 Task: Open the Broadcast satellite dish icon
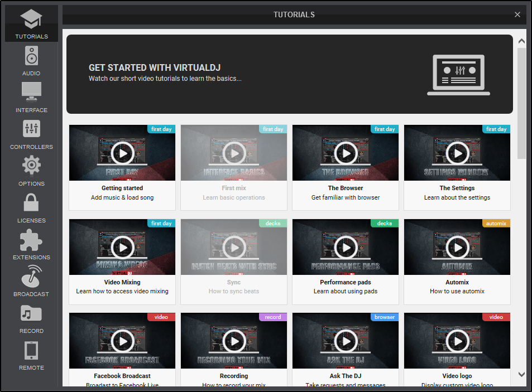[31, 276]
